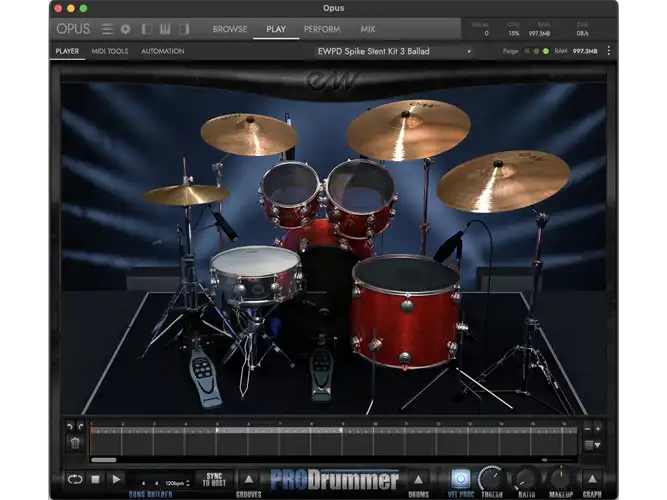This screenshot has width=667, height=500.
Task: Click the green Purge indicator dot
Action: tap(546, 51)
